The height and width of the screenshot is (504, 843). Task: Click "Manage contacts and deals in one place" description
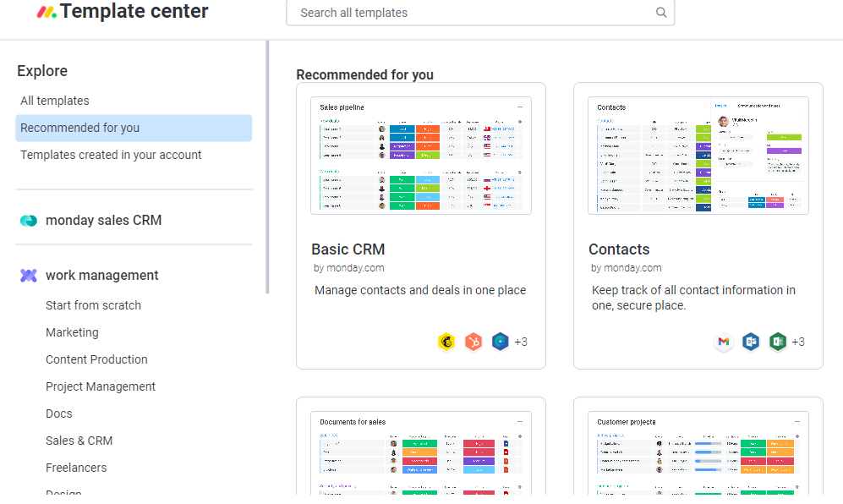pos(420,290)
